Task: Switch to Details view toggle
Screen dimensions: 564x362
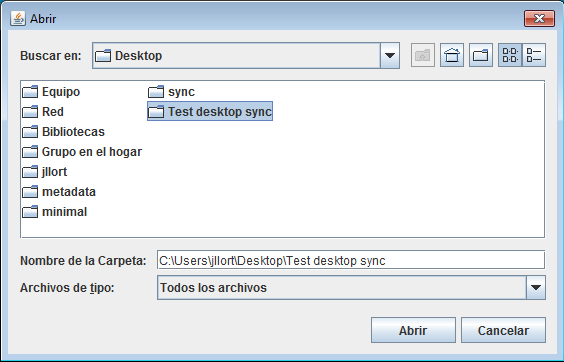Action: (534, 55)
